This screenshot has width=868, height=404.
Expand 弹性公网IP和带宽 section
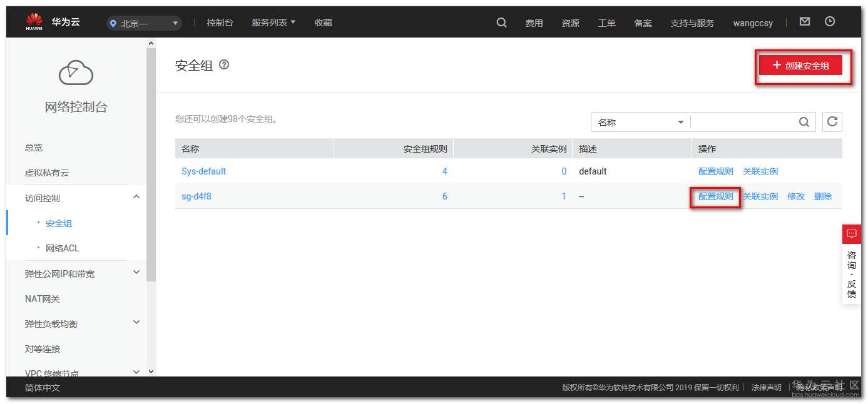(x=136, y=273)
